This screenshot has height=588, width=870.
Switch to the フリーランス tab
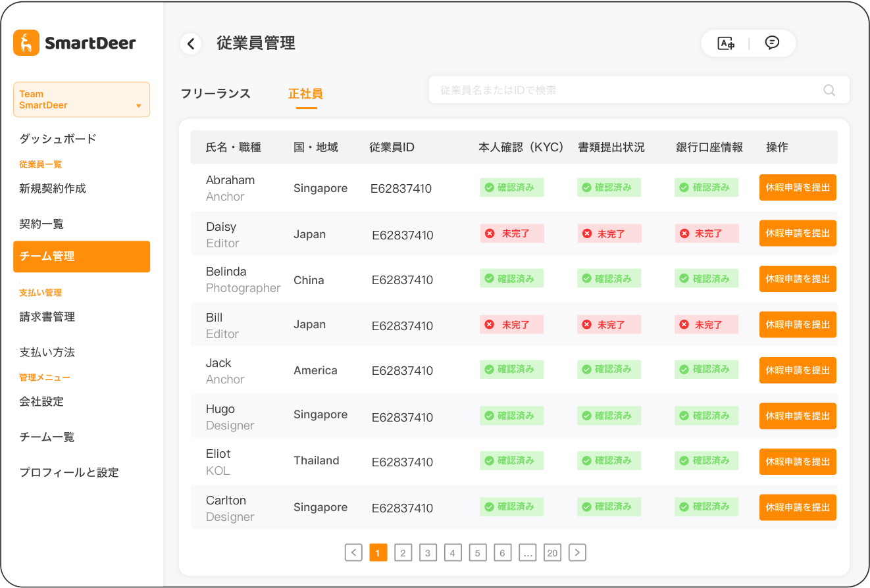click(216, 94)
